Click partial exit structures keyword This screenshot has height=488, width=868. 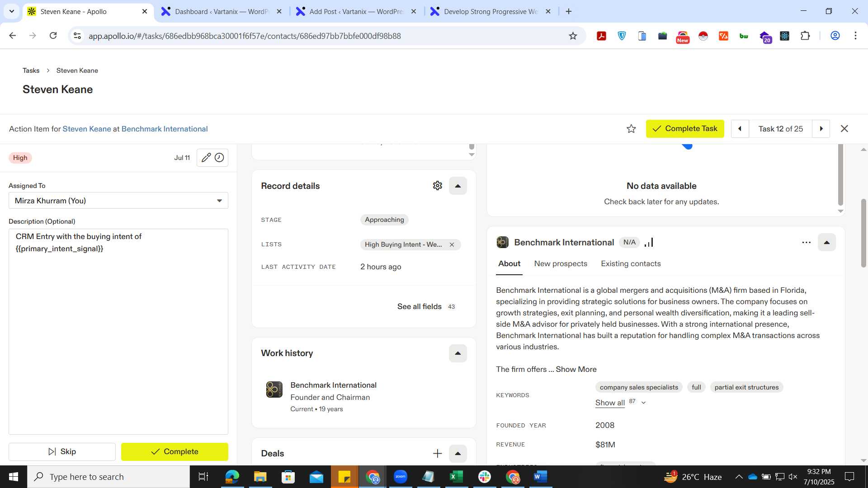pos(746,387)
